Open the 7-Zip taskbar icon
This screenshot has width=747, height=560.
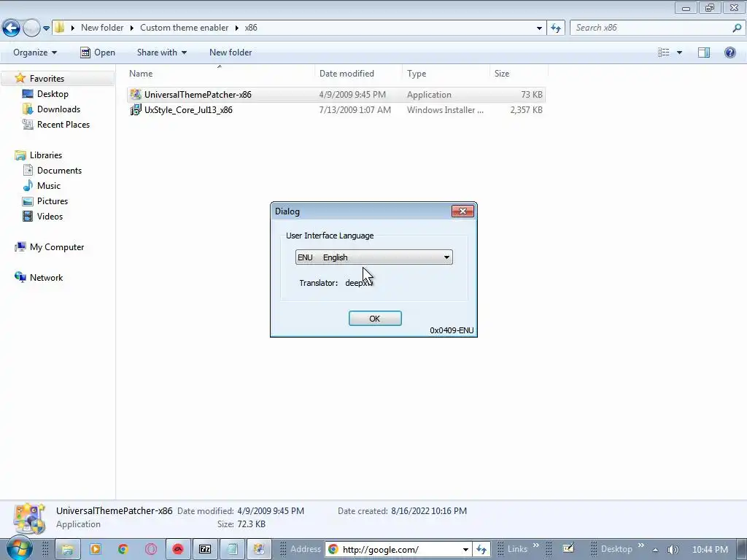point(205,549)
